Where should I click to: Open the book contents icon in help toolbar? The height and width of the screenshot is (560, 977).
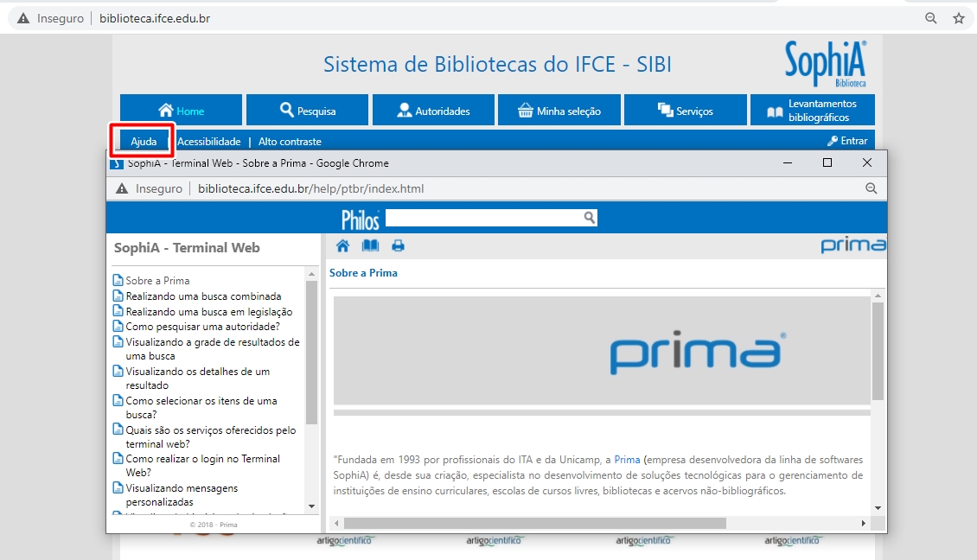[370, 245]
